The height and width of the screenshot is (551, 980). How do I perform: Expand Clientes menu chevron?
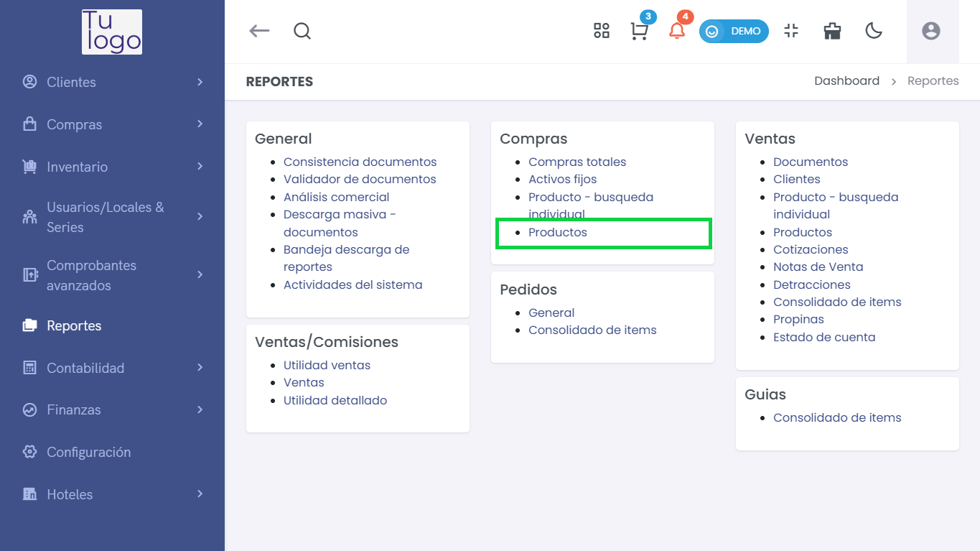pos(200,82)
